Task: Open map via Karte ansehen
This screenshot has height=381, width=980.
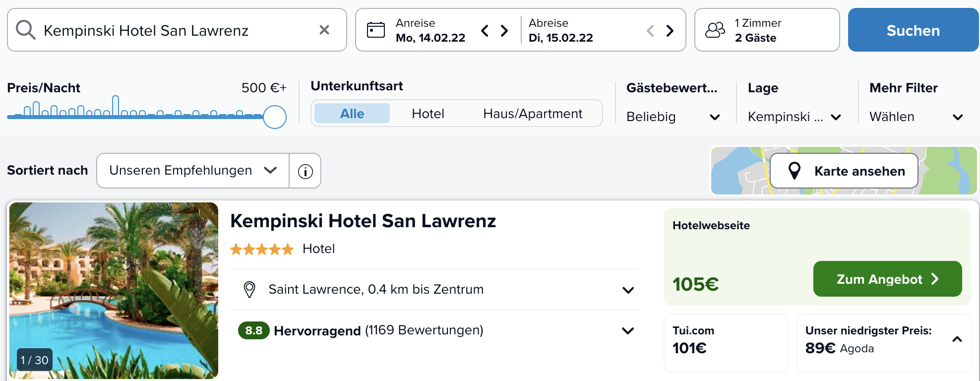Action: click(844, 171)
